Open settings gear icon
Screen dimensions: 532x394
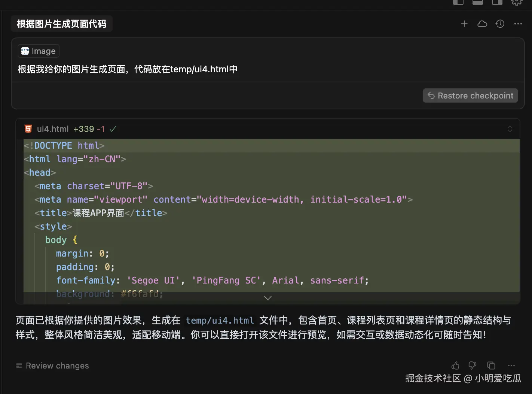pos(517,2)
